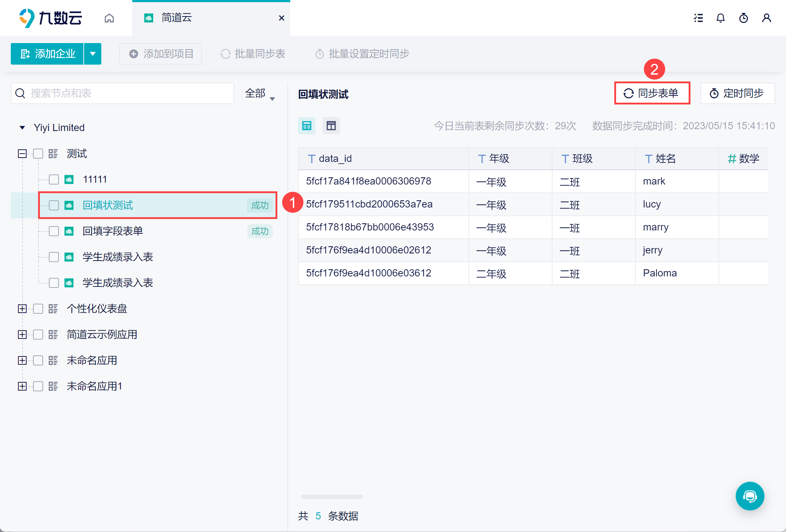
Task: Click the 定时同步 button
Action: pos(737,93)
